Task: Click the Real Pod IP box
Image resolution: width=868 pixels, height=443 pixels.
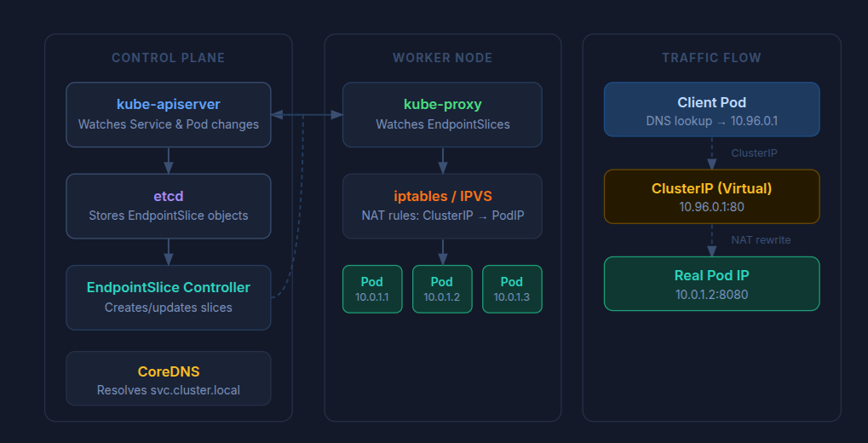Action: tap(711, 284)
